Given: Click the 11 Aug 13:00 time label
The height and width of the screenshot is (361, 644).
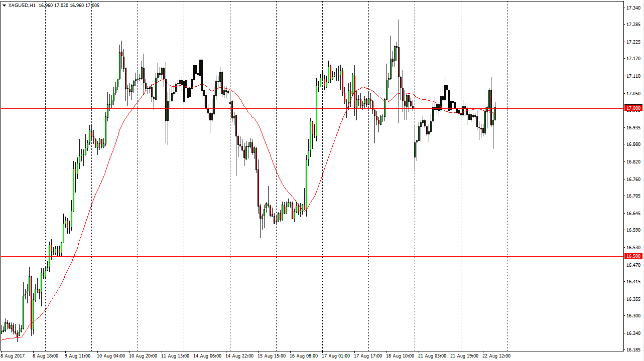Looking at the screenshot, I should [x=175, y=355].
